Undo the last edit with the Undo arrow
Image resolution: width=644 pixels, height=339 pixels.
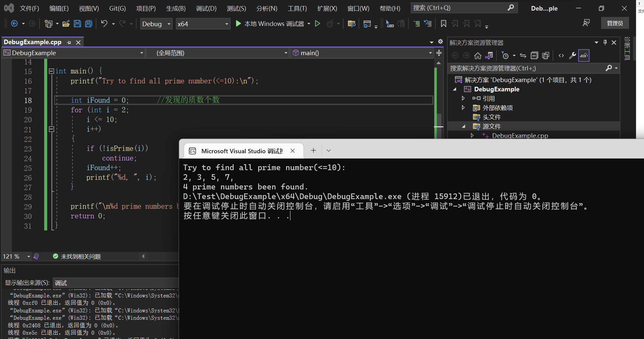[x=104, y=24]
